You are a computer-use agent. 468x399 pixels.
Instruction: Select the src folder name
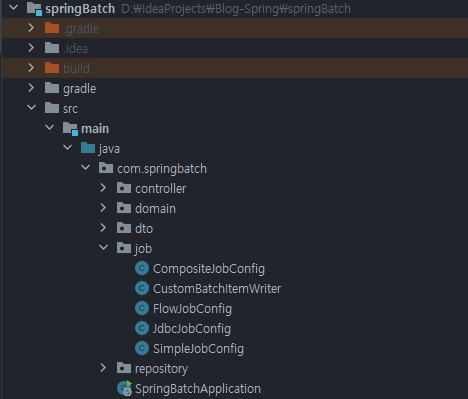[x=70, y=109]
